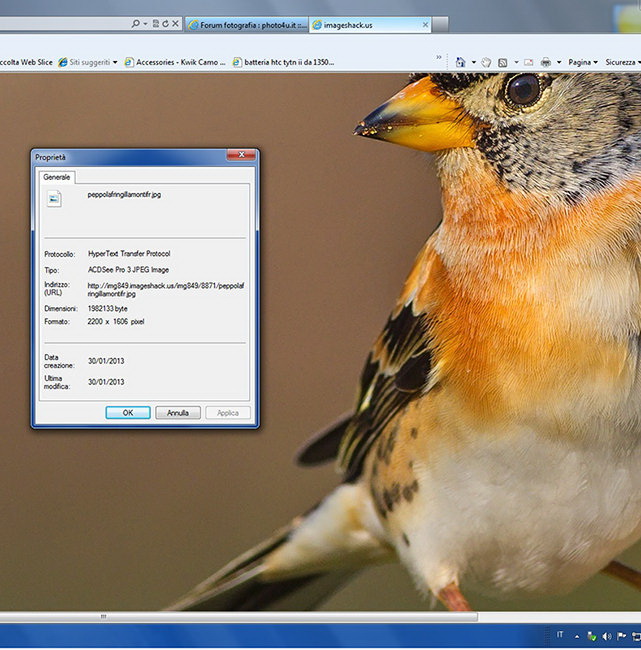Click the Print icon in toolbar

click(x=546, y=63)
